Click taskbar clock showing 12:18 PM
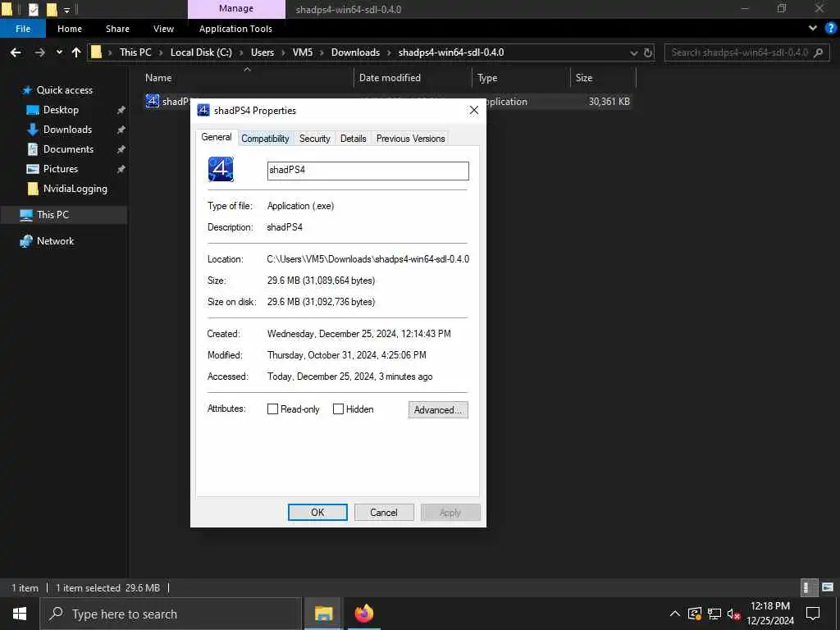 coord(769,614)
